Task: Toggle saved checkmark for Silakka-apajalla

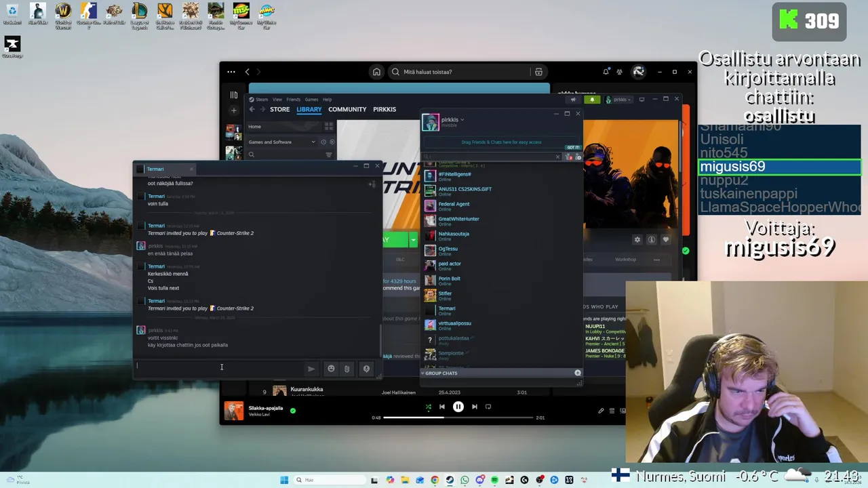Action: pos(293,410)
